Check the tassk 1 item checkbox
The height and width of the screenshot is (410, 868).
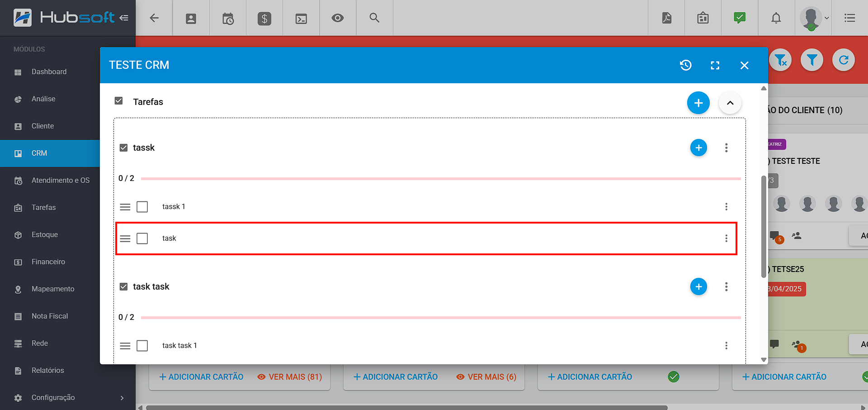point(142,207)
